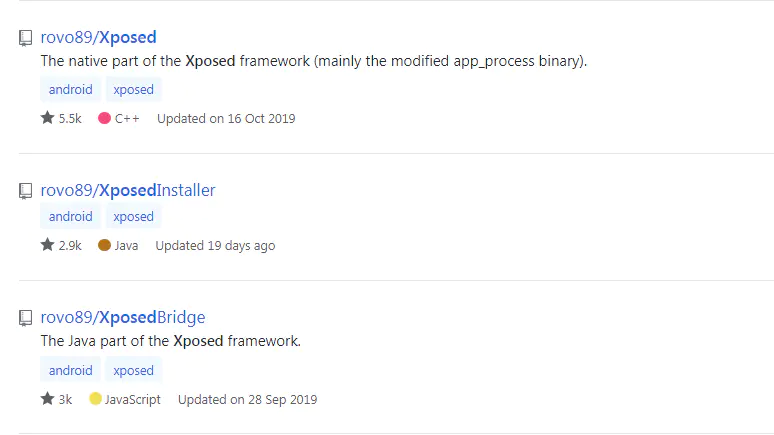774x435 pixels.
Task: Select the android tag under XposedInstaller
Action: point(70,217)
